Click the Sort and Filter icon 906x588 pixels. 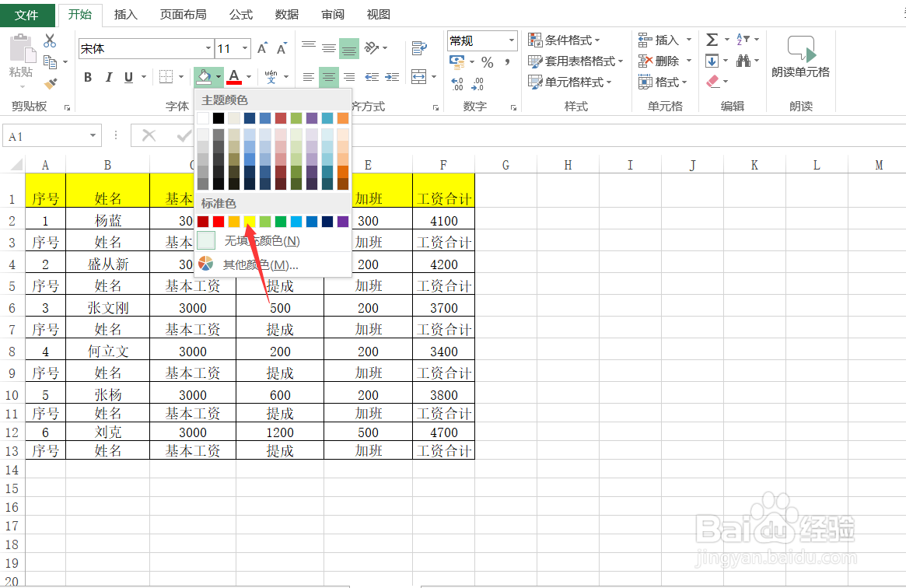click(x=743, y=39)
